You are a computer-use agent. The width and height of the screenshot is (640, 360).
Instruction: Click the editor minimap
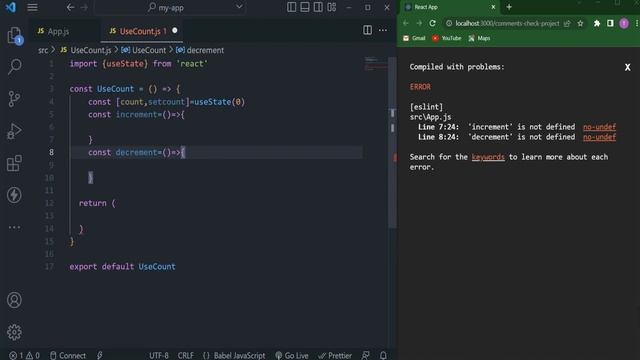tap(376, 64)
